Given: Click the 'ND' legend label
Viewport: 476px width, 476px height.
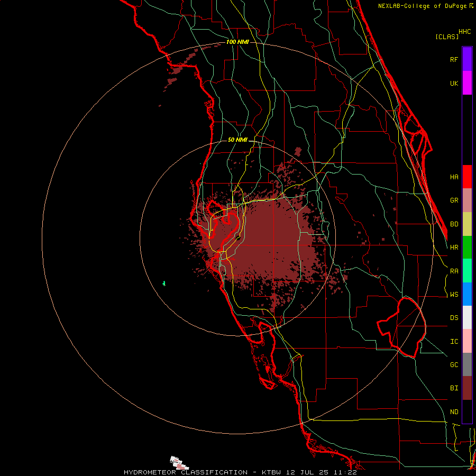Looking at the screenshot, I should (x=454, y=412).
